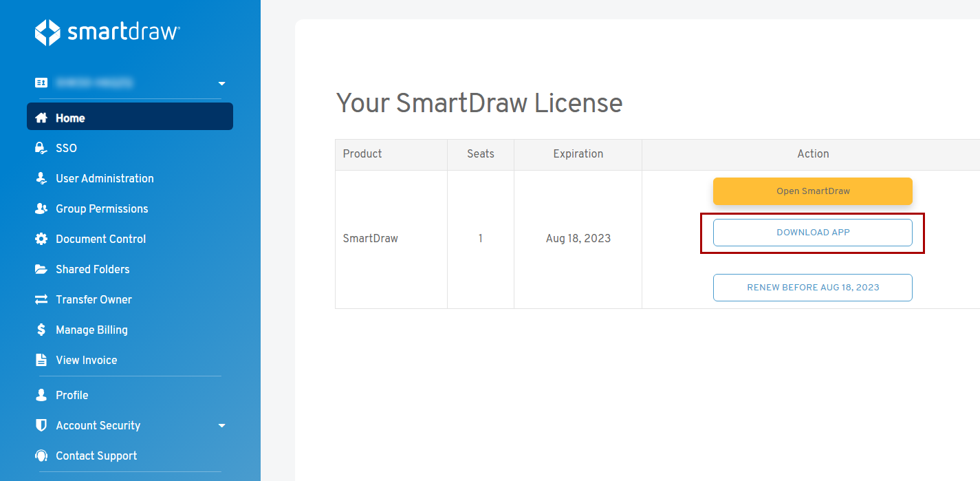Screen dimensions: 980x481
Task: Click the Manage Billing dollar icon
Action: coord(41,330)
